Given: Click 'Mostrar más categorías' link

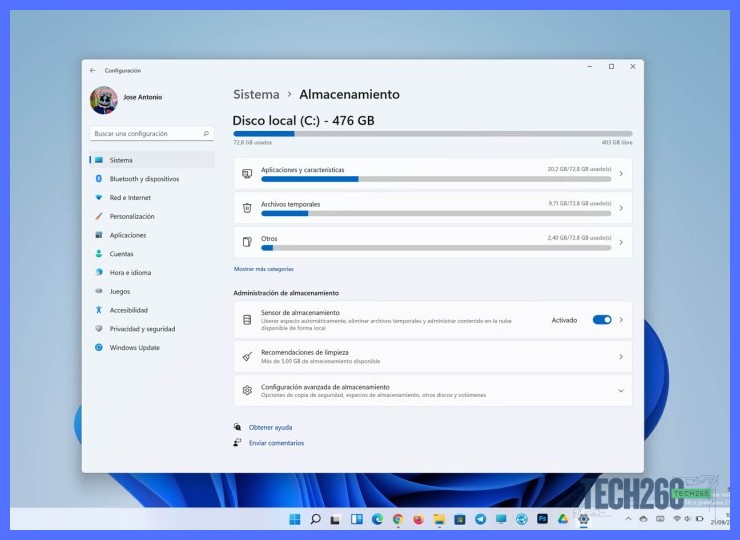Looking at the screenshot, I should 264,269.
